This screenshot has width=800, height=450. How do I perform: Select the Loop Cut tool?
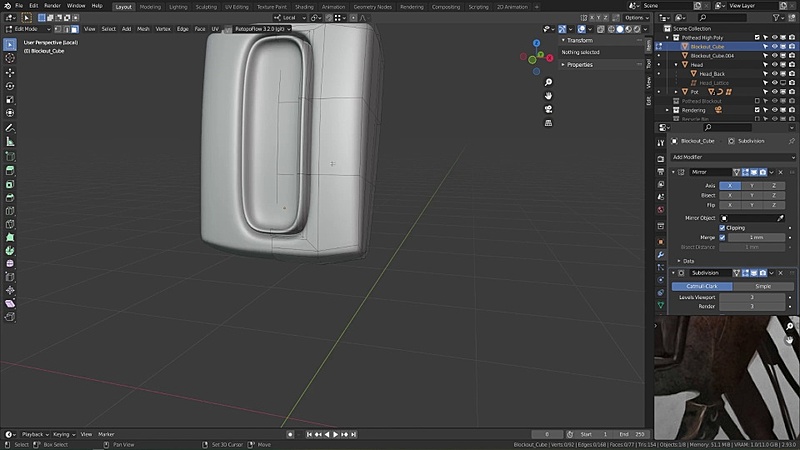pos(10,211)
